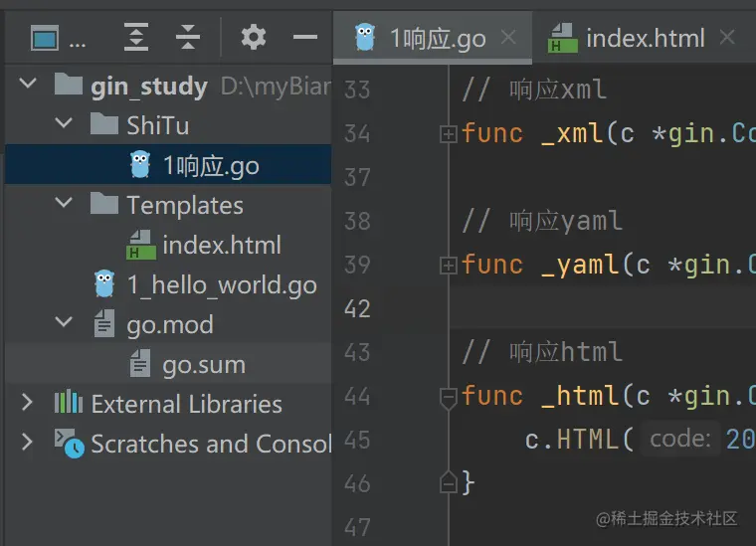Open project view settings gear
Viewport: 756px width, 546px height.
pyautogui.click(x=254, y=38)
